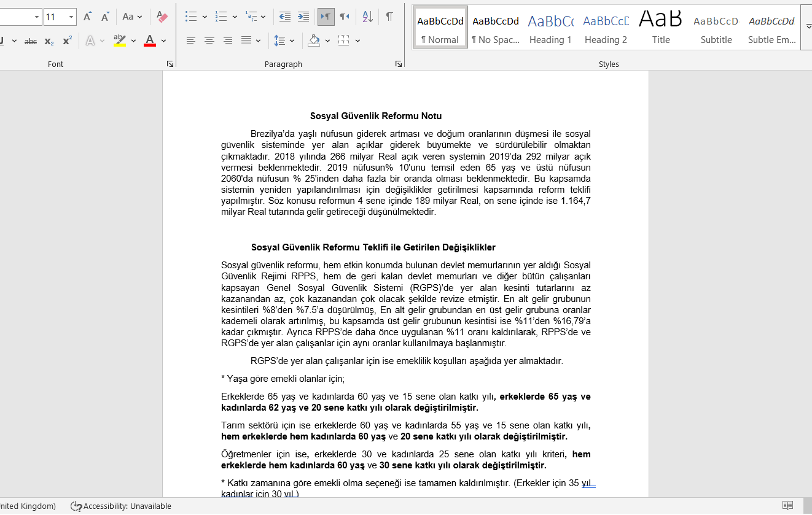Expand the shading color dropdown arrow

(x=327, y=41)
